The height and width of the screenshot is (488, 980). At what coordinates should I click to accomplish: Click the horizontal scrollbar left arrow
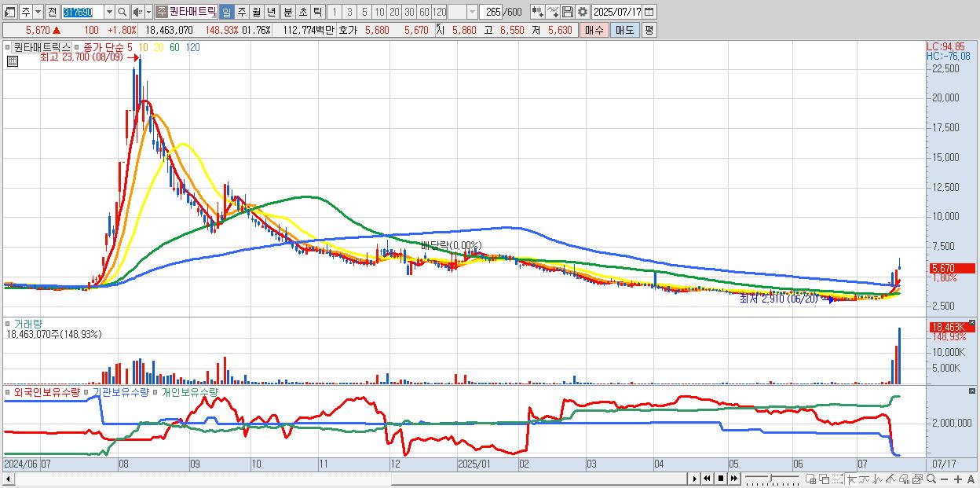pyautogui.click(x=9, y=479)
